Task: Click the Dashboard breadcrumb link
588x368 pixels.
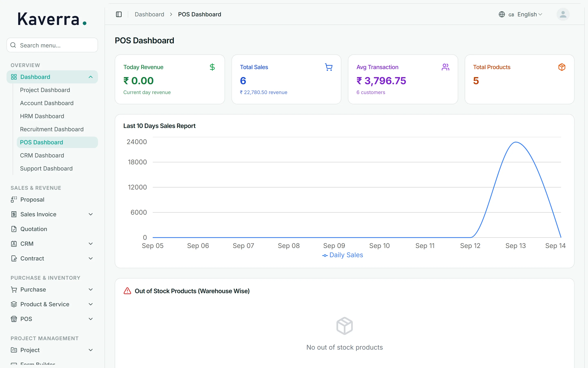Action: pyautogui.click(x=149, y=14)
